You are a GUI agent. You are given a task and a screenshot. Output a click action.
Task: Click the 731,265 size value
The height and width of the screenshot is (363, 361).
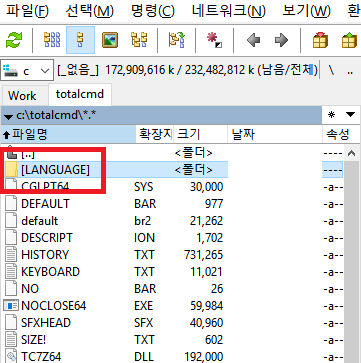203,255
